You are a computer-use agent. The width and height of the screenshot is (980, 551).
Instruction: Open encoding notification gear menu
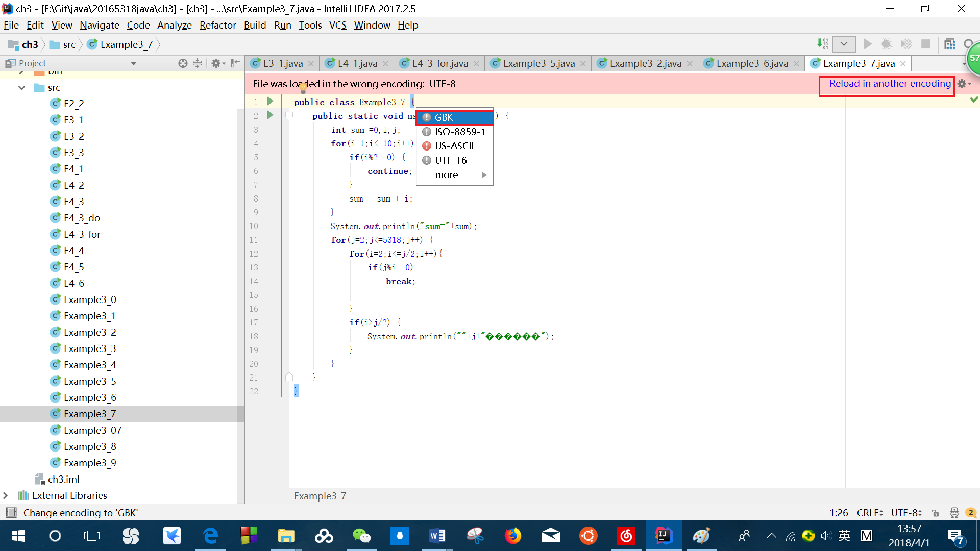[x=964, y=84]
